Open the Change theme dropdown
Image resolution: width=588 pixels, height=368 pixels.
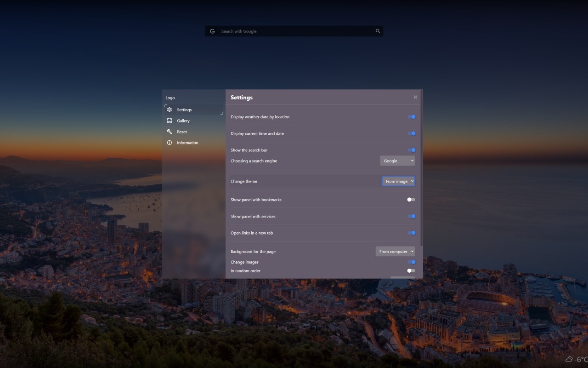398,181
